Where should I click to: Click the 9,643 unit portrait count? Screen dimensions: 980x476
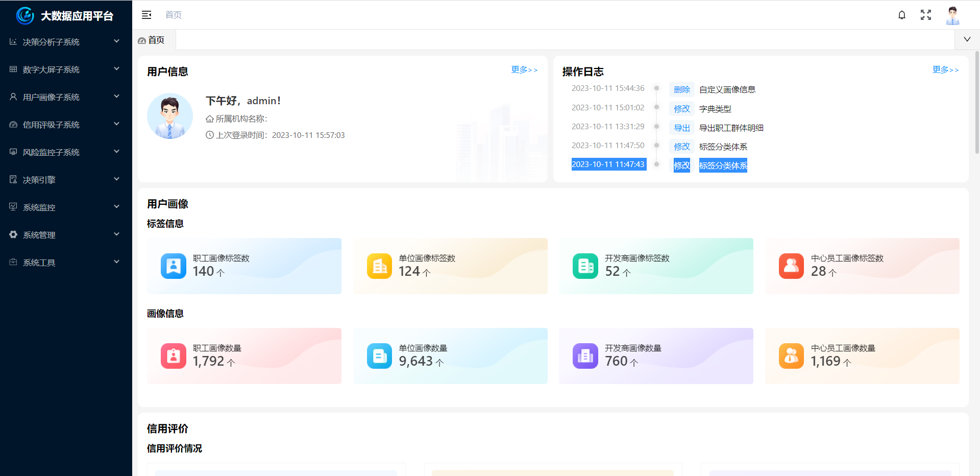coord(416,361)
